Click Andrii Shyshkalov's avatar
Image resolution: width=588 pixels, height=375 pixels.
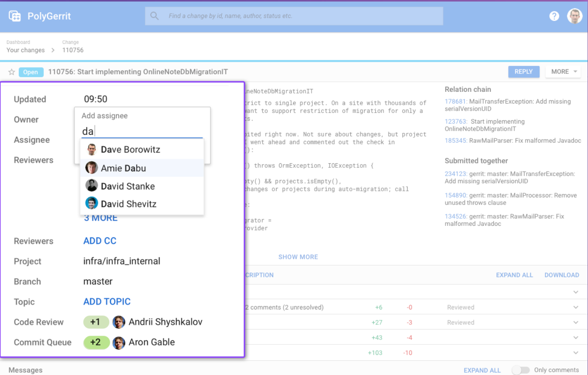(119, 322)
